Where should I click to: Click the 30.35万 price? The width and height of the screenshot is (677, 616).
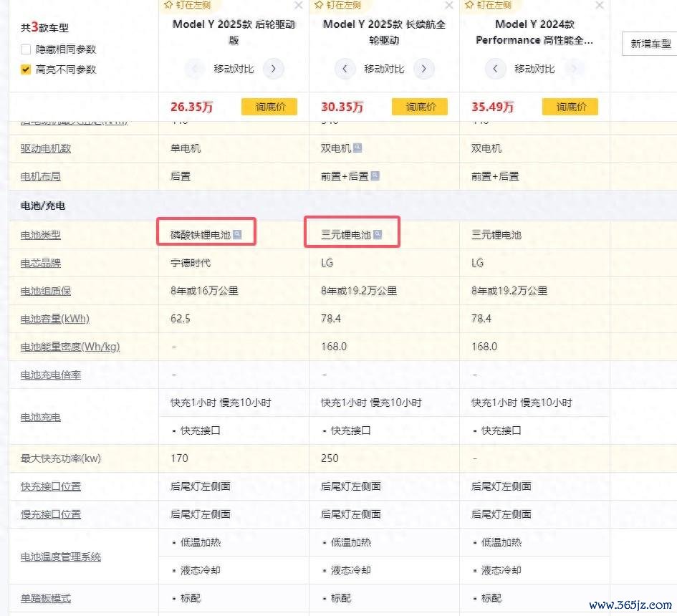(342, 107)
